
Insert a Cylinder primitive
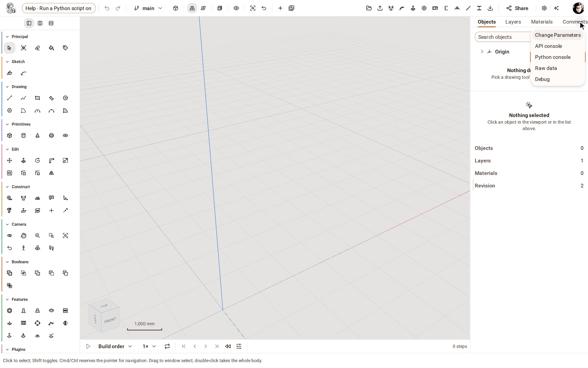(x=24, y=135)
